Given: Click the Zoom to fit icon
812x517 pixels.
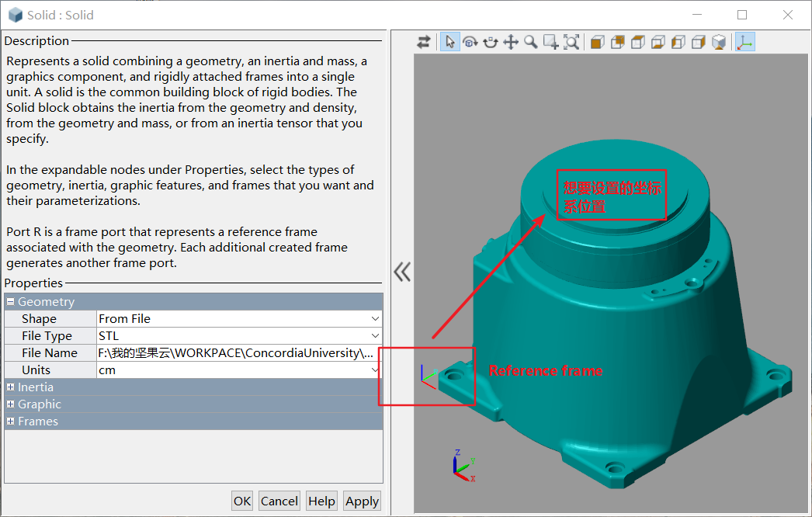Looking at the screenshot, I should pyautogui.click(x=571, y=41).
